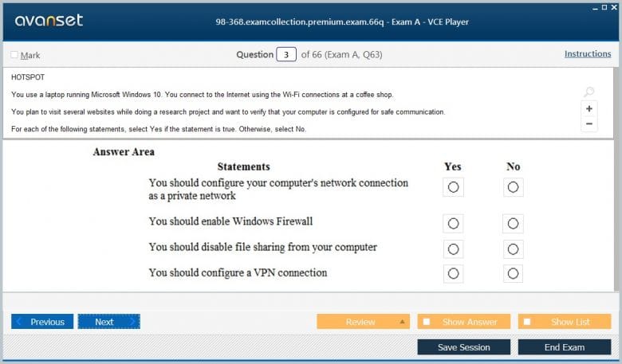
Task: Zoom out with the minus icon
Action: pyautogui.click(x=589, y=124)
